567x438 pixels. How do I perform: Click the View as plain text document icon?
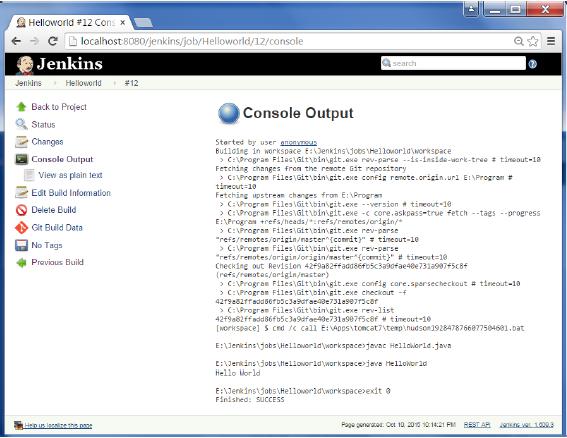click(29, 175)
